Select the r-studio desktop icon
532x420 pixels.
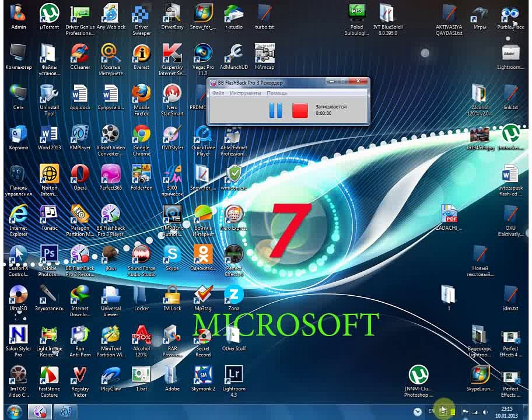234,17
